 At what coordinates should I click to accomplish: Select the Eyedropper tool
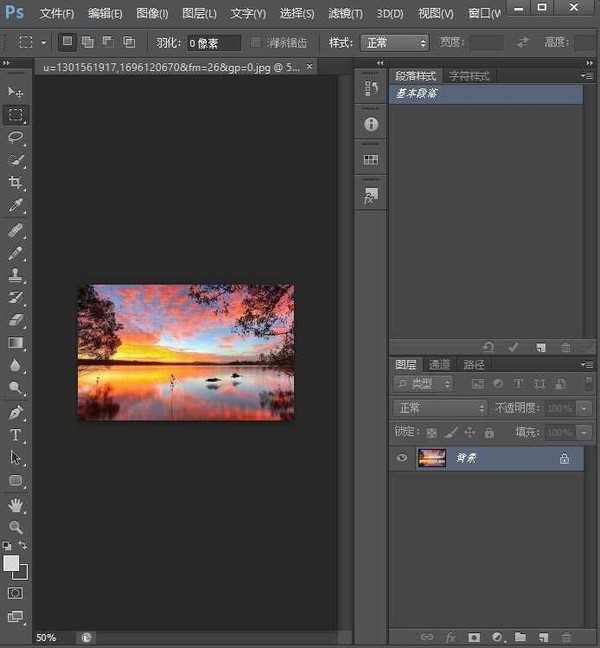tap(16, 206)
